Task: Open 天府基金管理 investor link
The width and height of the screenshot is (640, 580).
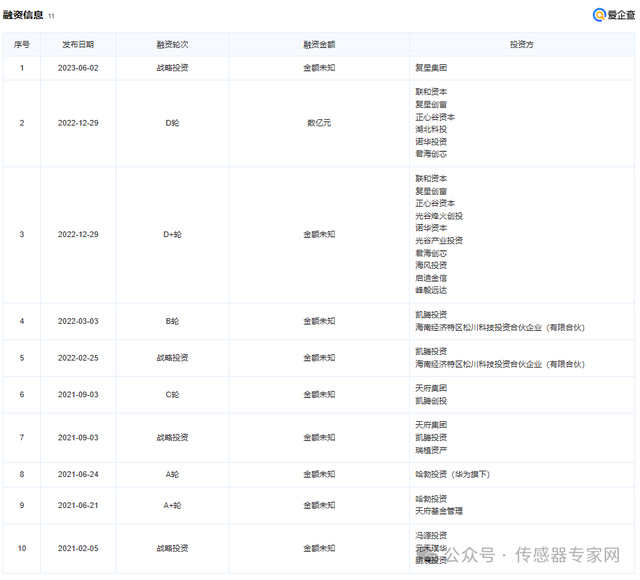Action: [x=439, y=511]
